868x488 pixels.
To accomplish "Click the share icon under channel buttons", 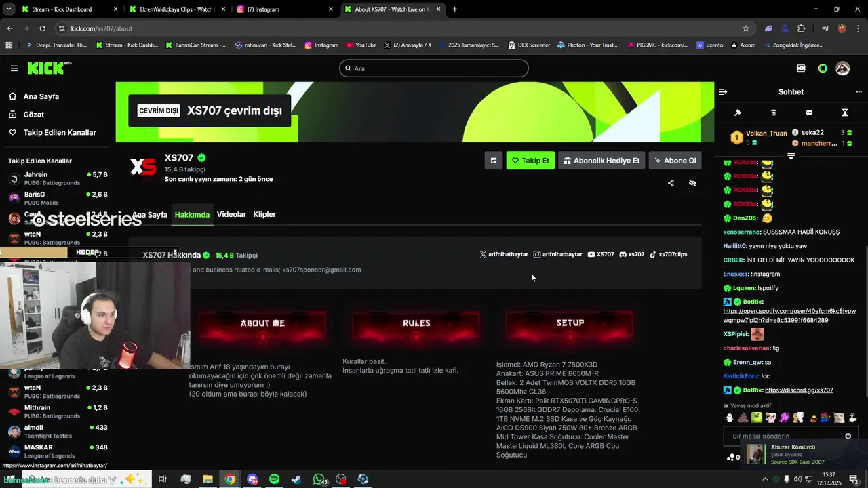I will click(671, 183).
